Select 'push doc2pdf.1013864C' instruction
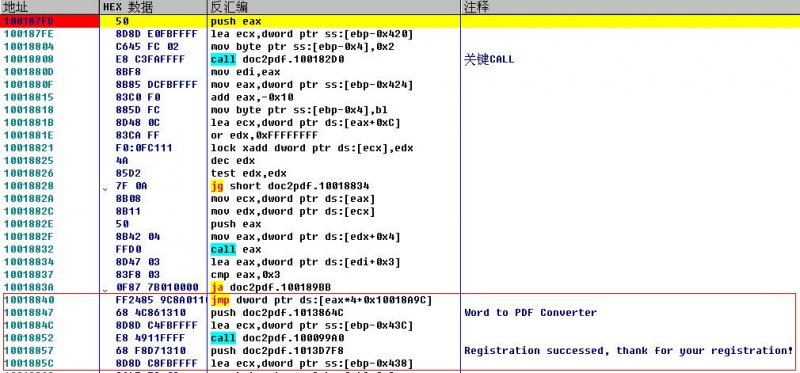Image resolution: width=800 pixels, height=373 pixels. pos(277,313)
